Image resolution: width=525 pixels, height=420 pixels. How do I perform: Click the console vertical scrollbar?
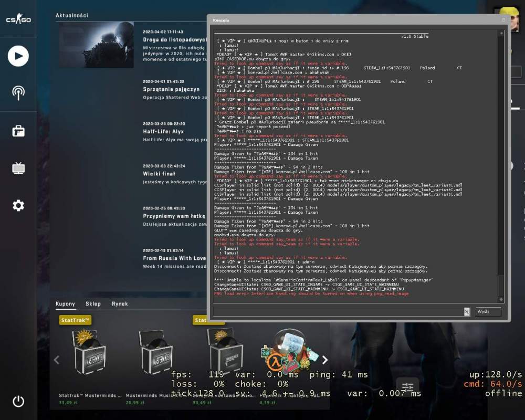[x=501, y=166]
